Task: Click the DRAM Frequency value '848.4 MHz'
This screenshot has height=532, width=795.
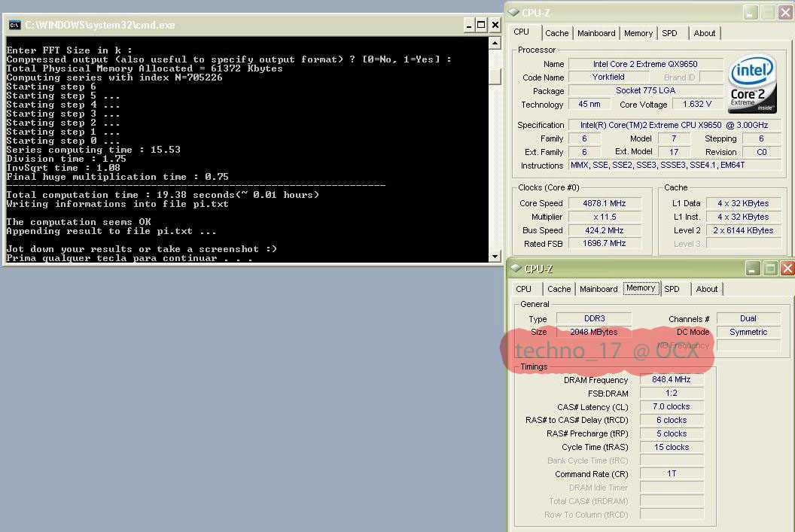Action: click(x=672, y=379)
